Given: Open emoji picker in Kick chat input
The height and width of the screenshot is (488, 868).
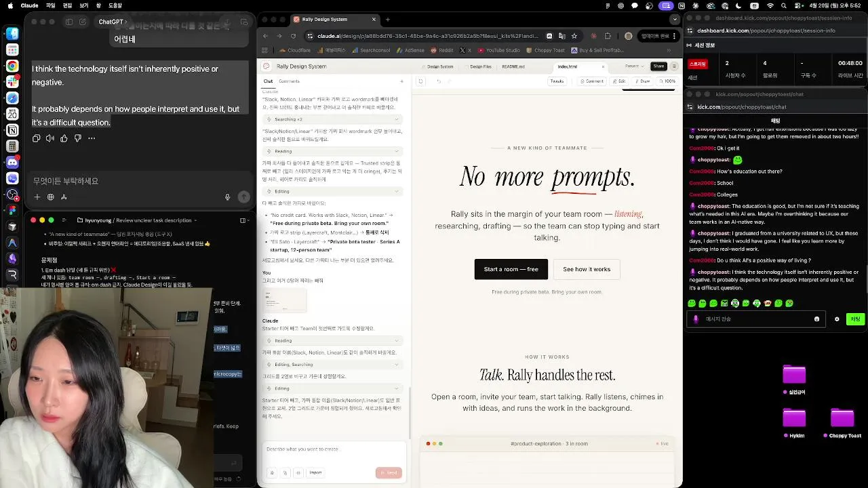Looking at the screenshot, I should tap(816, 319).
